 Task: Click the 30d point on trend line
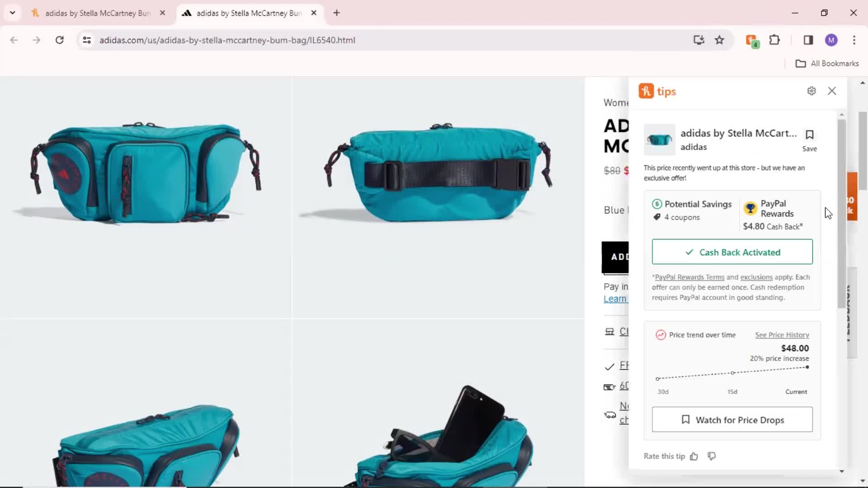pyautogui.click(x=657, y=379)
